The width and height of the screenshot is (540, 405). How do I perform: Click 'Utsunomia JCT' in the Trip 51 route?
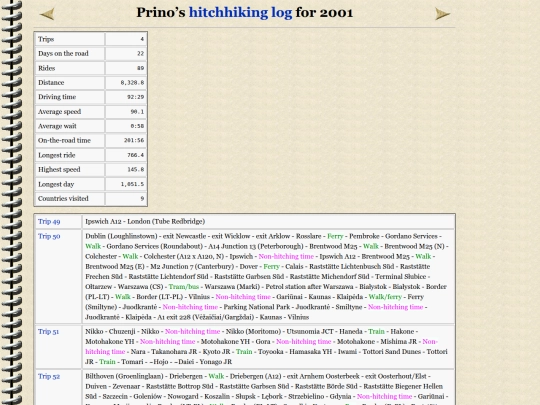310,332
